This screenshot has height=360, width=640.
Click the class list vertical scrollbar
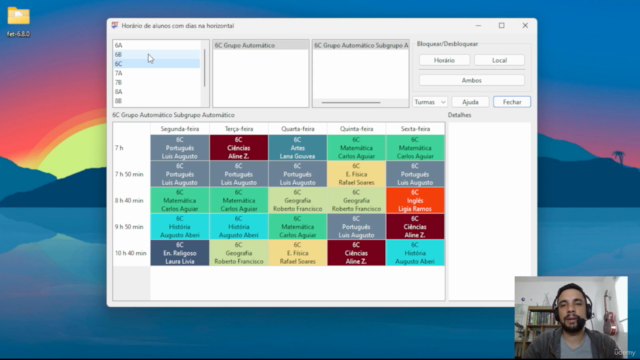click(204, 68)
